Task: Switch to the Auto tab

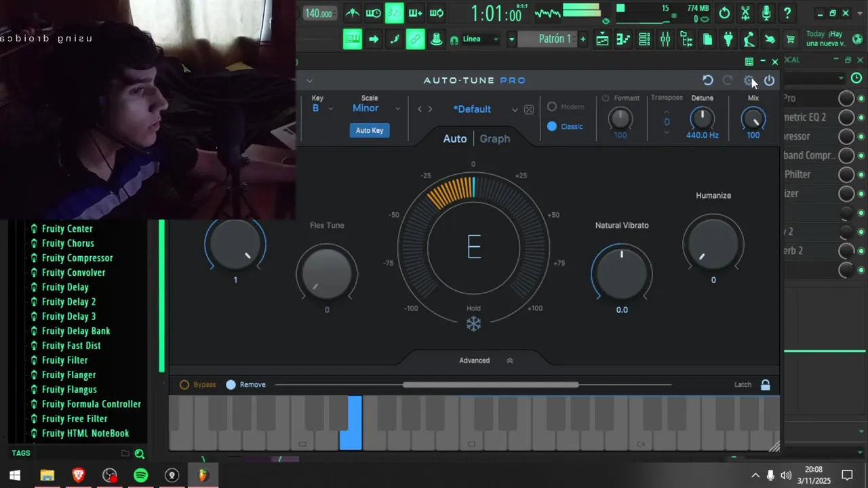Action: coord(455,139)
